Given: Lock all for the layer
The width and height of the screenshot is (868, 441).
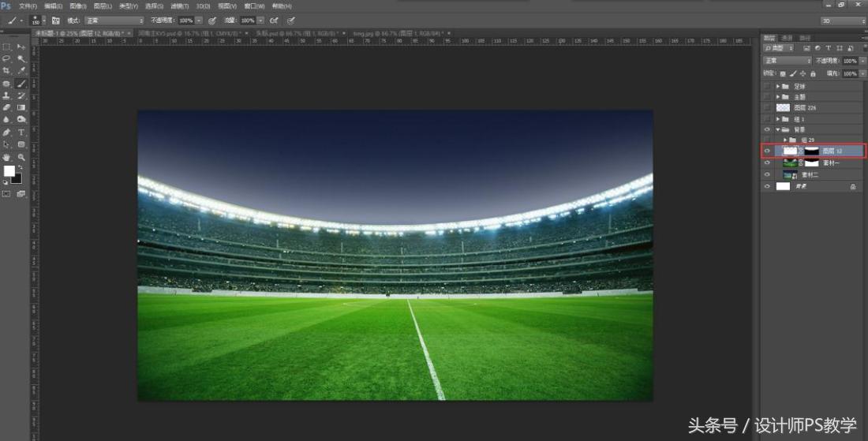Looking at the screenshot, I should pyautogui.click(x=813, y=73).
